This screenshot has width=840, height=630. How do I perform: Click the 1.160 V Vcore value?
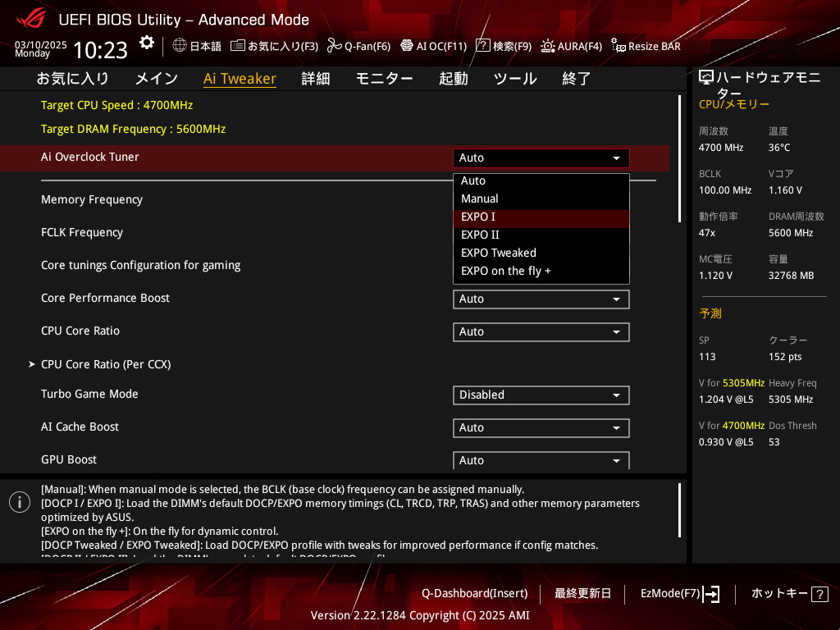785,190
